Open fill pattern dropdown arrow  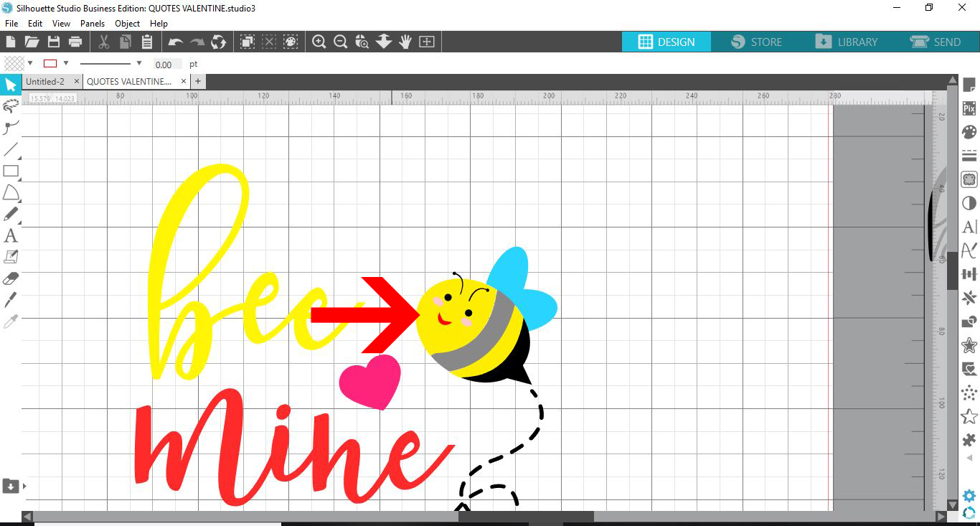(30, 63)
